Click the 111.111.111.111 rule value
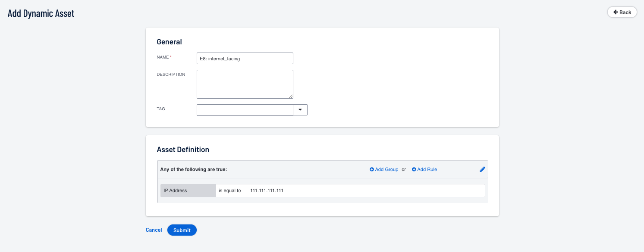Image resolution: width=644 pixels, height=252 pixels. (x=267, y=190)
